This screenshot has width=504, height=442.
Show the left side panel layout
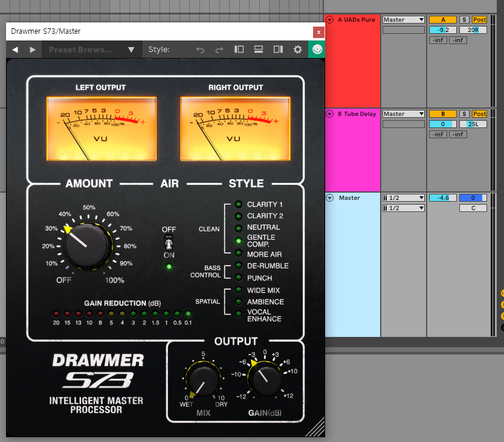239,50
